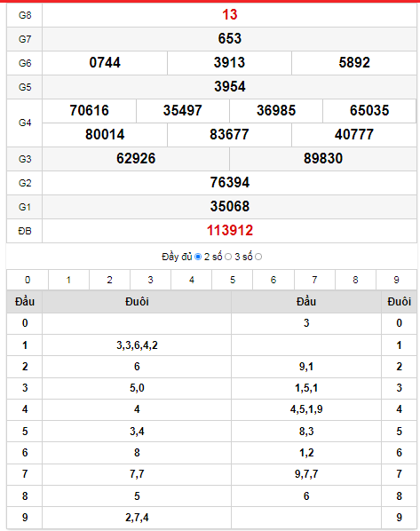
Task: Click G4 number 70616
Action: pyautogui.click(x=89, y=111)
